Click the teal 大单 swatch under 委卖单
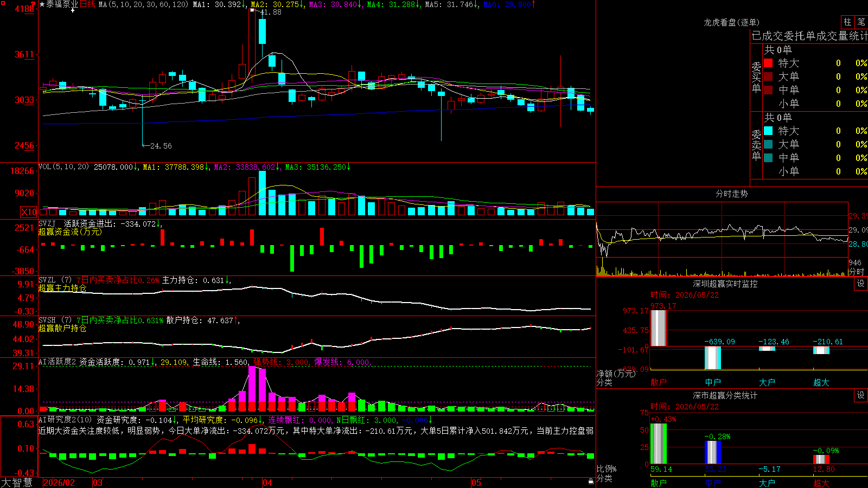The image size is (868, 488). 768,144
